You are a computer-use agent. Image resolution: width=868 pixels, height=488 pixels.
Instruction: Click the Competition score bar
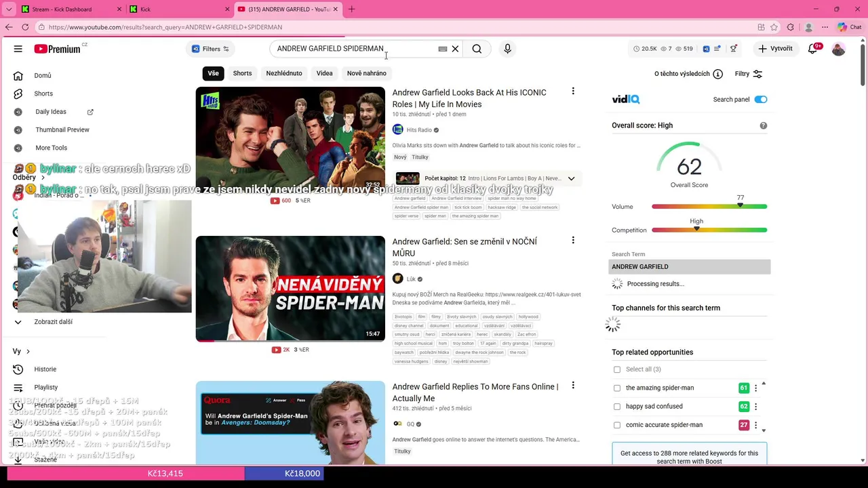click(709, 230)
